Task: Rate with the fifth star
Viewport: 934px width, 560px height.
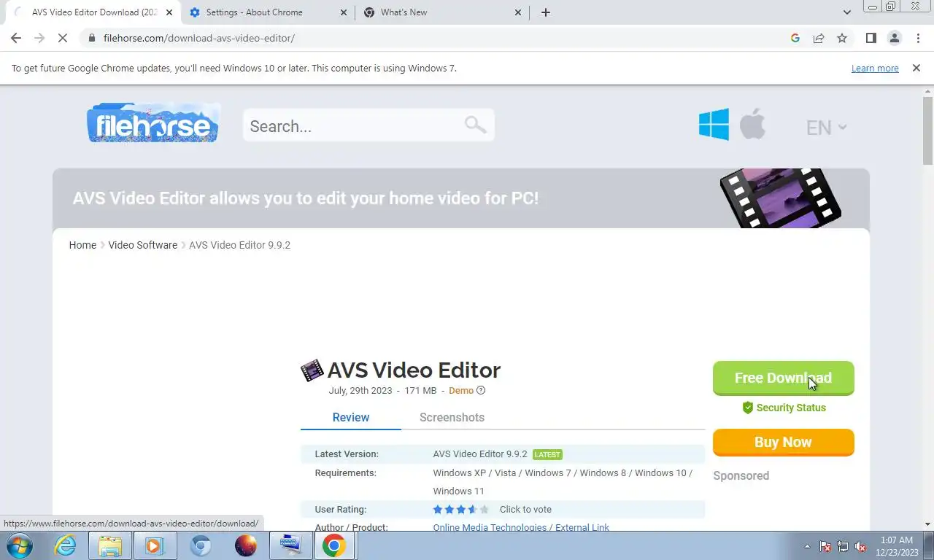Action: coord(485,510)
